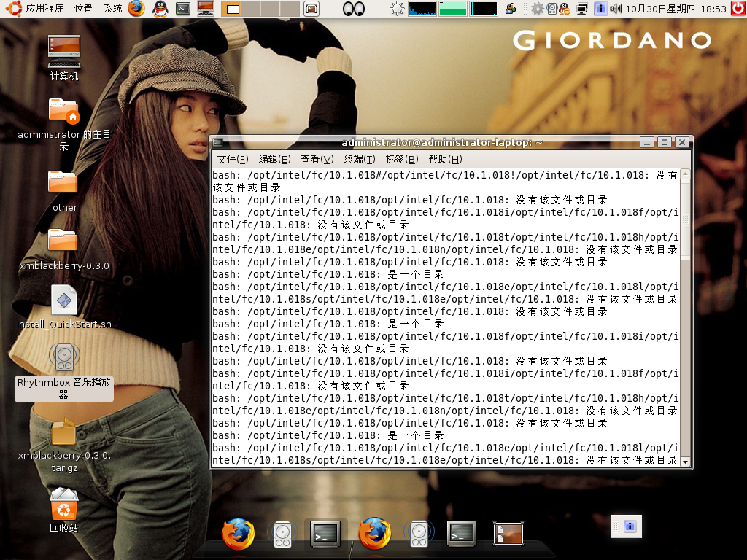Launch Firefox from the top panel
The image size is (747, 560).
pos(136,9)
